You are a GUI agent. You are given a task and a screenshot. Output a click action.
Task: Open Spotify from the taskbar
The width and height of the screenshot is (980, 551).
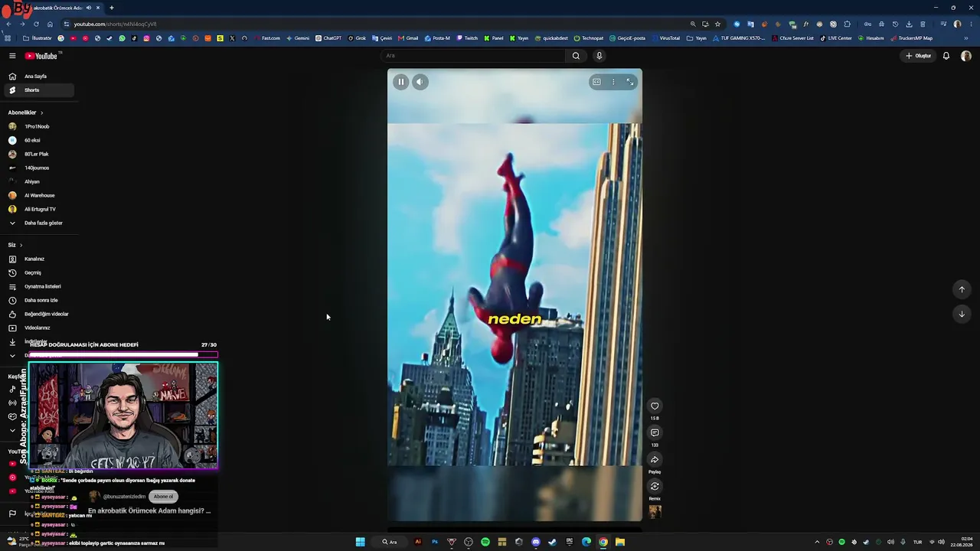485,542
